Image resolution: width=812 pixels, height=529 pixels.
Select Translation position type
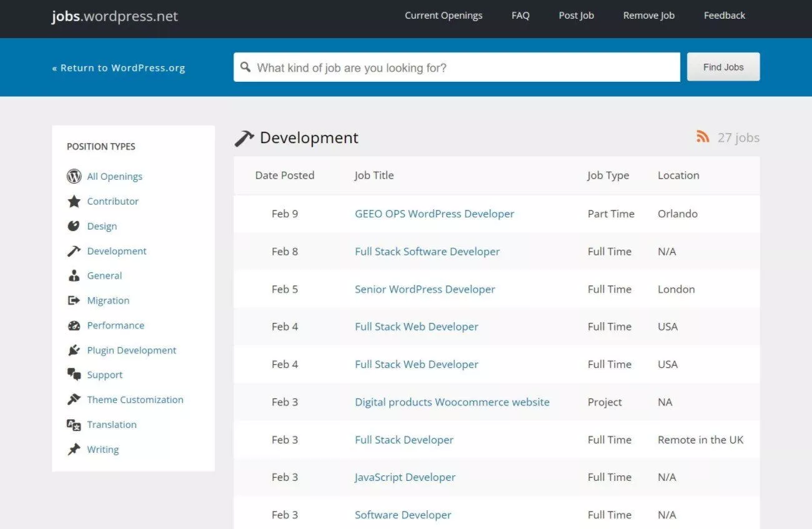tap(112, 425)
